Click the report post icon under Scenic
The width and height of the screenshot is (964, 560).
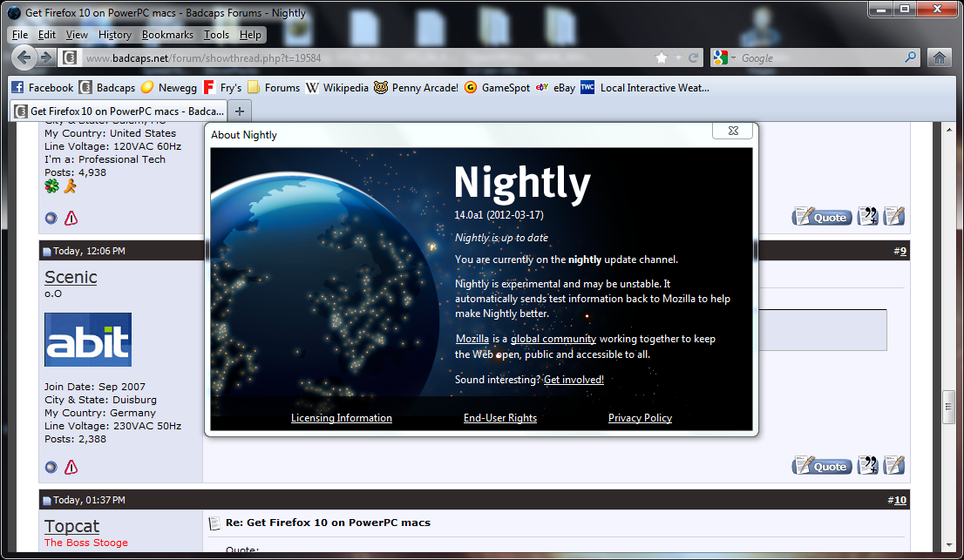pos(71,467)
